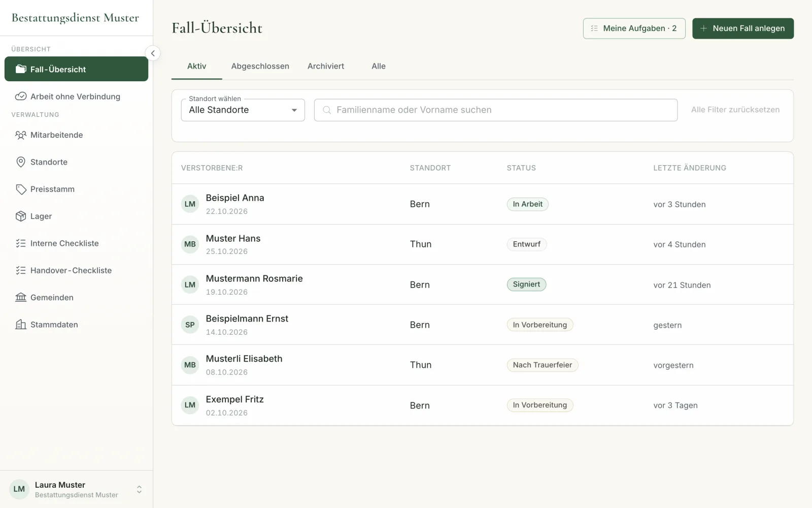Open the Mustermann Rosmarie case row
The image size is (812, 508).
click(x=483, y=284)
